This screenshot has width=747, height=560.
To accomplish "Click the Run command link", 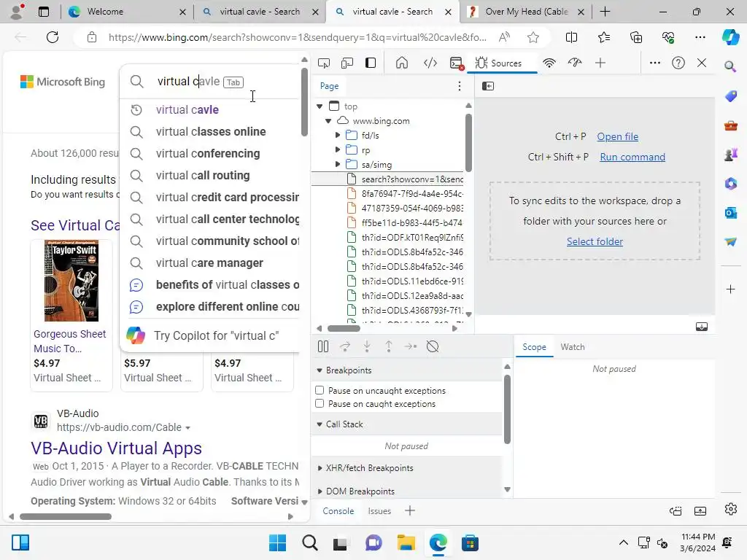I will (632, 157).
